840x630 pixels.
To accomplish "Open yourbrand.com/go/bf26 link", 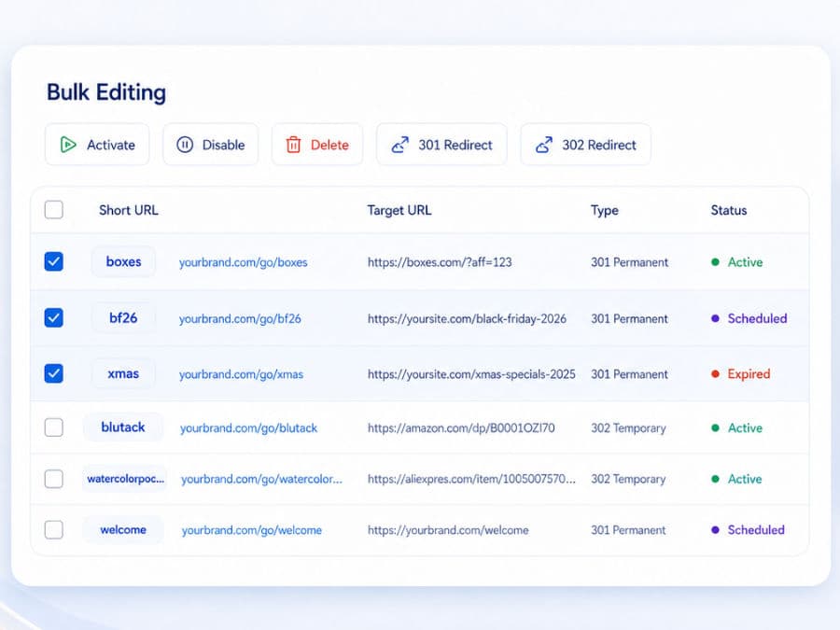I will [240, 319].
